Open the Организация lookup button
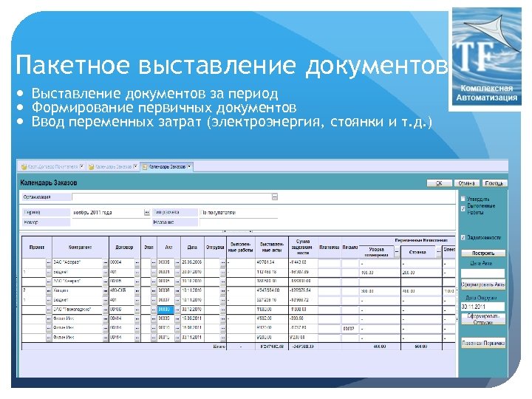Image resolution: width=532 pixels, height=399 pixels. pyautogui.click(x=275, y=197)
